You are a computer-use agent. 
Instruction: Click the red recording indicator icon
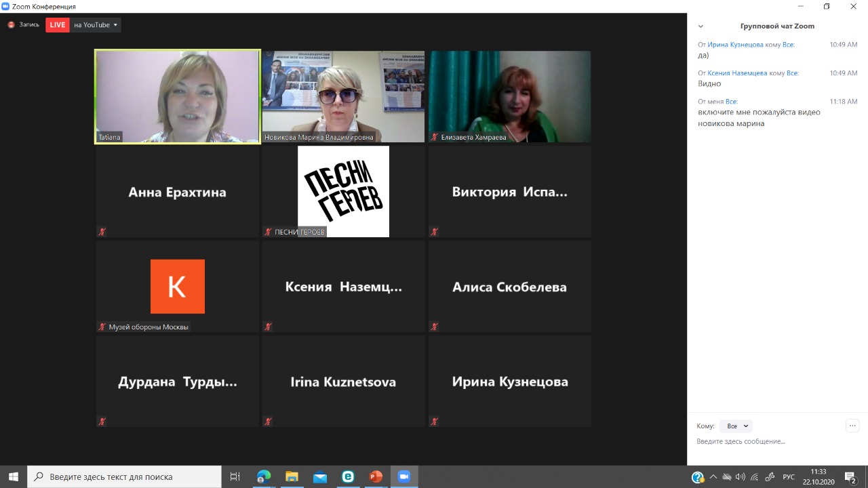[11, 25]
